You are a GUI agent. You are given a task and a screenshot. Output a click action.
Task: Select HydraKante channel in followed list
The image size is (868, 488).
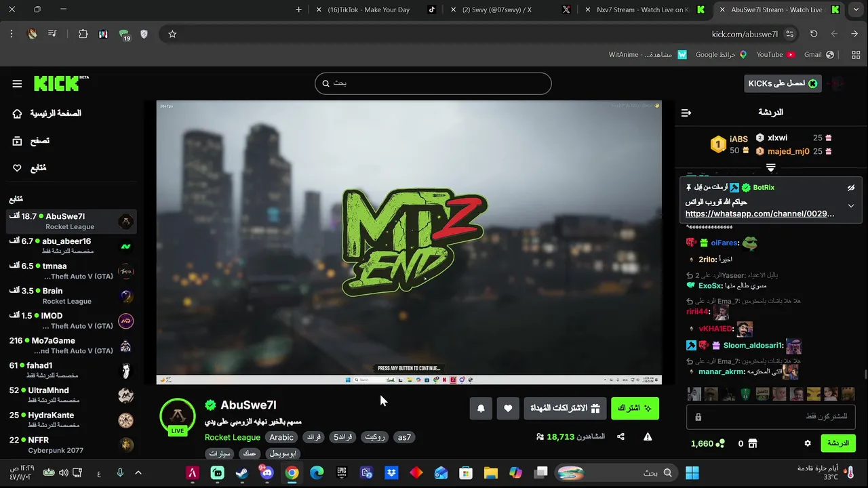pyautogui.click(x=71, y=420)
